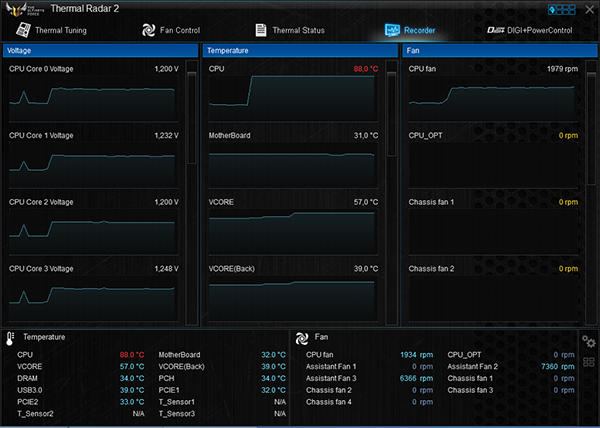Click the 1,232 V value of Core 1
This screenshot has height=428, width=600.
(166, 135)
